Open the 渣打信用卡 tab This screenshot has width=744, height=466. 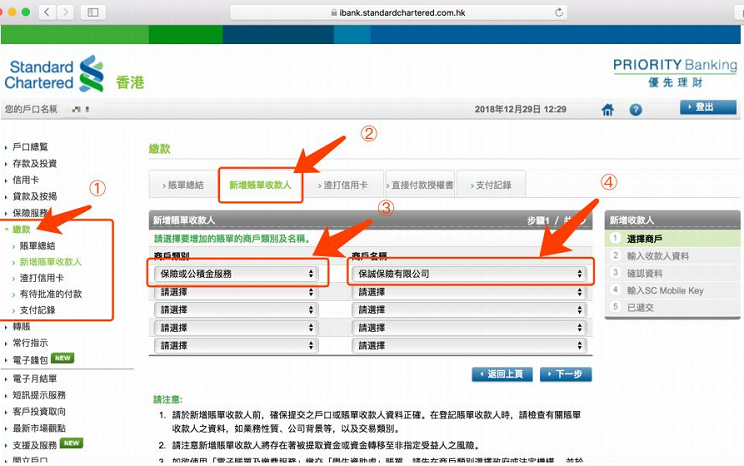[345, 185]
